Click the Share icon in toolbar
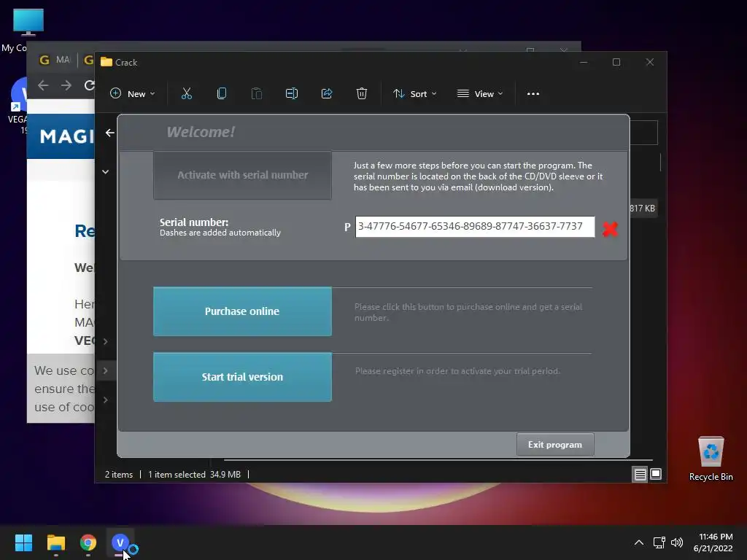The width and height of the screenshot is (747, 560). (x=327, y=94)
